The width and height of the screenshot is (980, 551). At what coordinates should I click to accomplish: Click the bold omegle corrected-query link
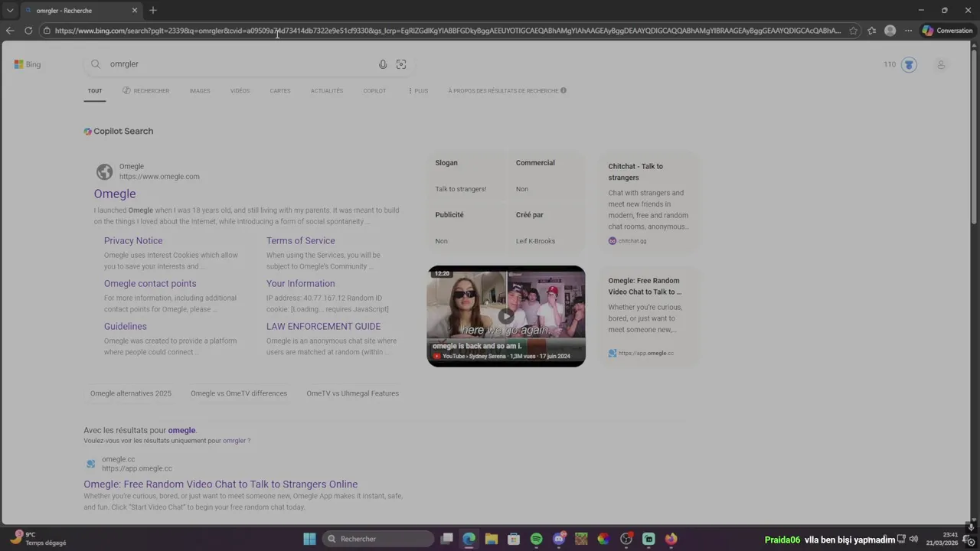[181, 430]
